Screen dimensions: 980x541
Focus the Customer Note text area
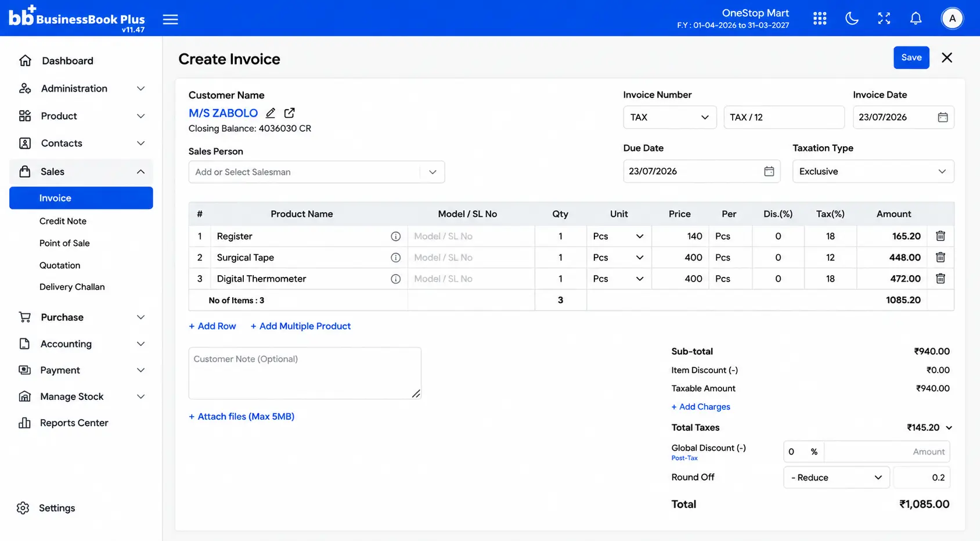coord(305,373)
